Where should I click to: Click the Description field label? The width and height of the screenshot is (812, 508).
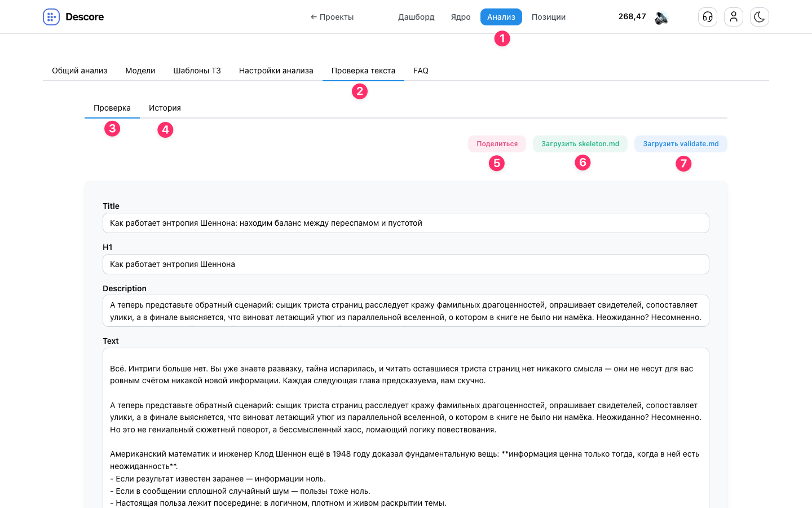(x=125, y=288)
